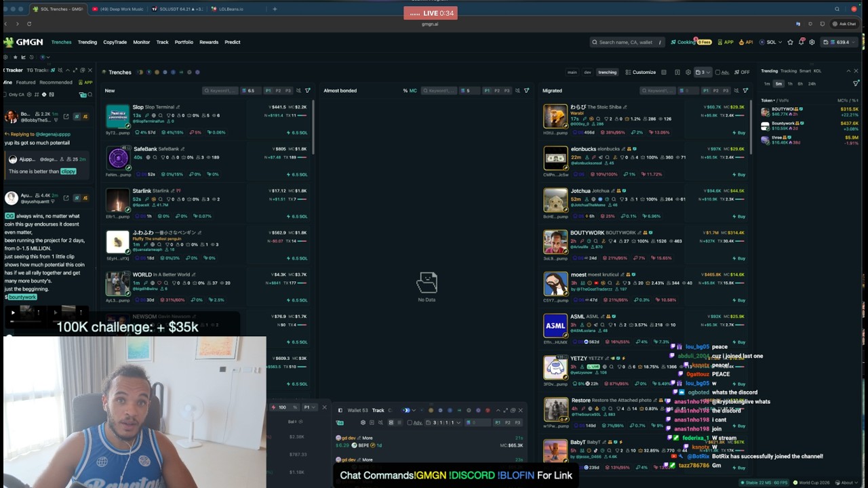Open the Trending panel filter icon
Image resolution: width=868 pixels, height=488 pixels.
tap(856, 83)
